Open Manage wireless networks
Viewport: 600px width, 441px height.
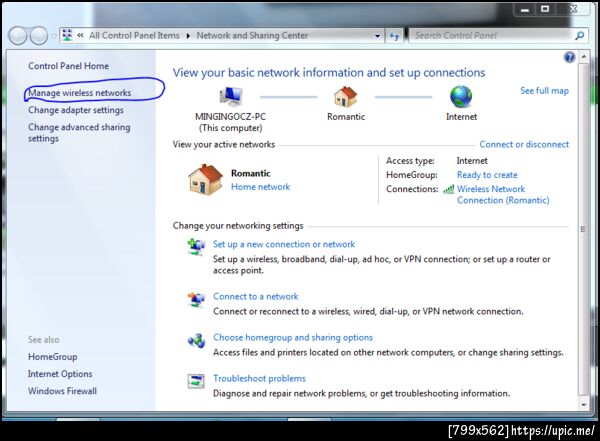pos(80,93)
